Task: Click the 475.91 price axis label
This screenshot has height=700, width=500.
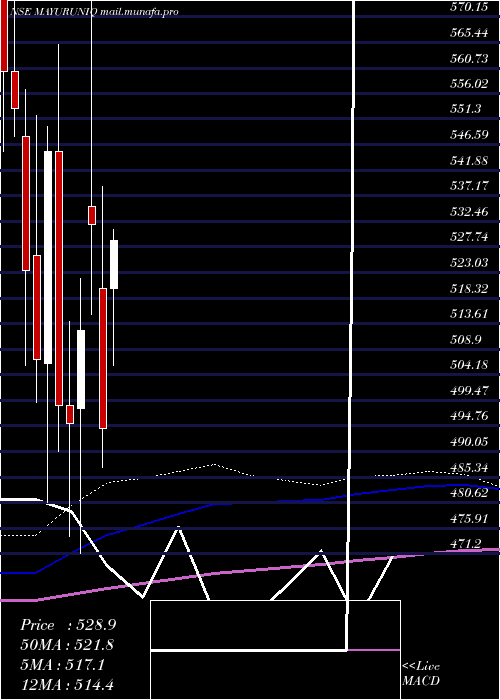Action: [469, 519]
